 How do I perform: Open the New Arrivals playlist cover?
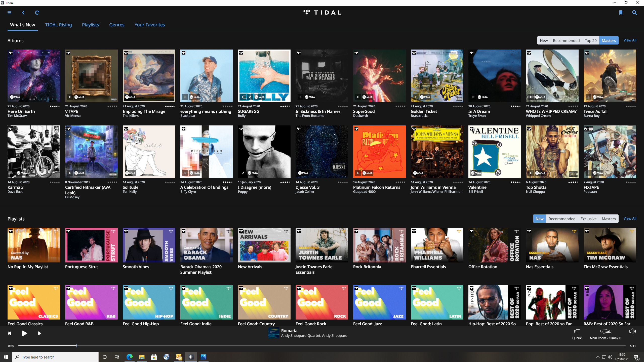(264, 245)
